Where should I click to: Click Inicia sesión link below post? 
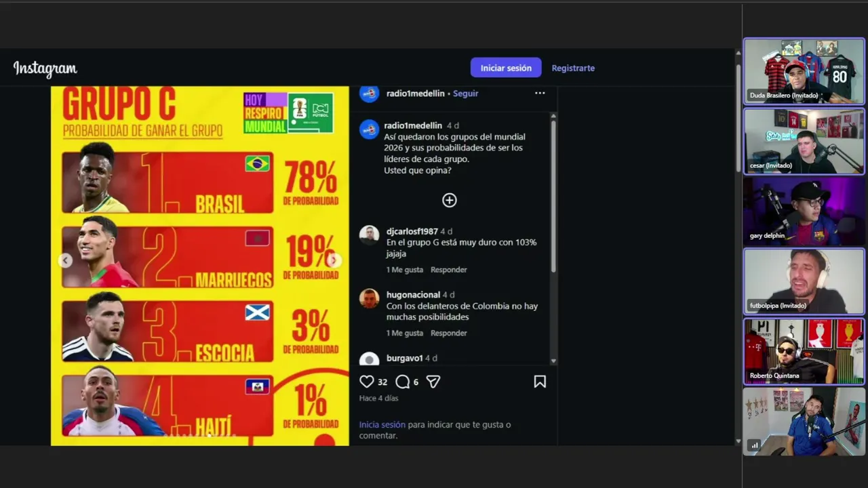382,424
